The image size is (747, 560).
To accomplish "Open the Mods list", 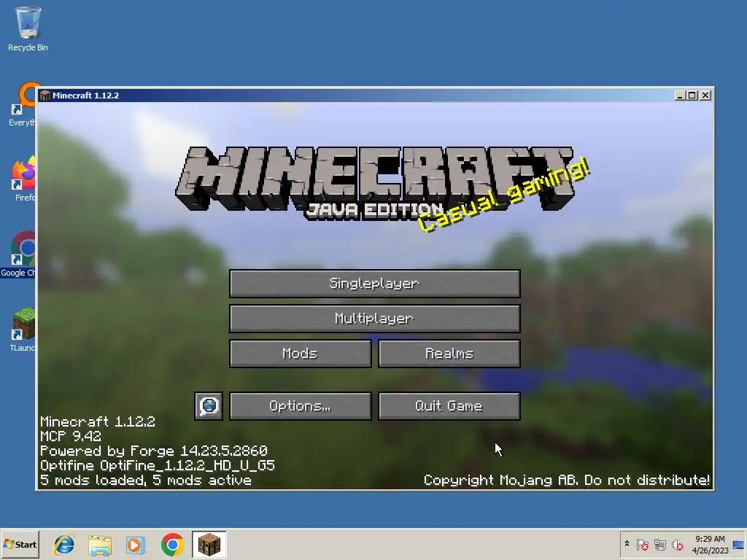I will click(x=300, y=354).
